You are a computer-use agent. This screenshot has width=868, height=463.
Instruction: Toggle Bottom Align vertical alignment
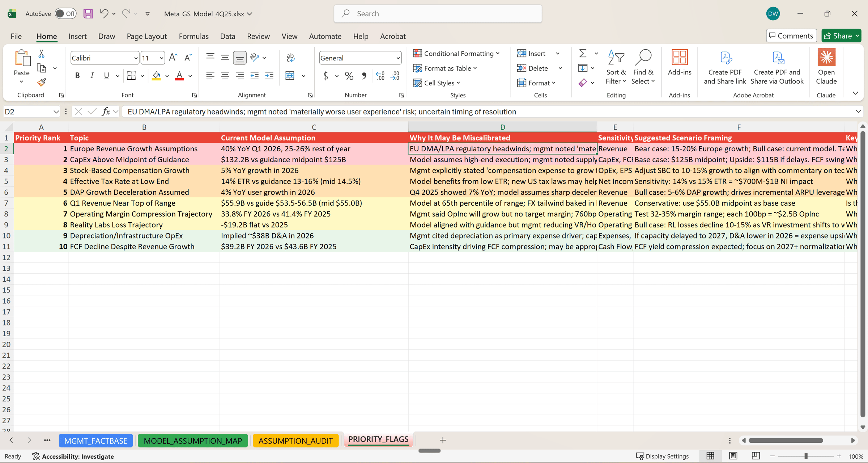(x=240, y=58)
